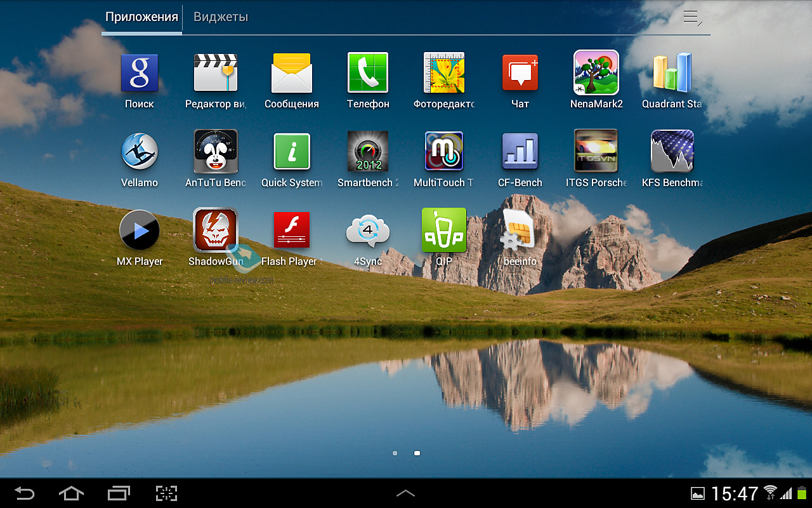Tap the Home navigation button
The image size is (812, 508).
[x=71, y=493]
